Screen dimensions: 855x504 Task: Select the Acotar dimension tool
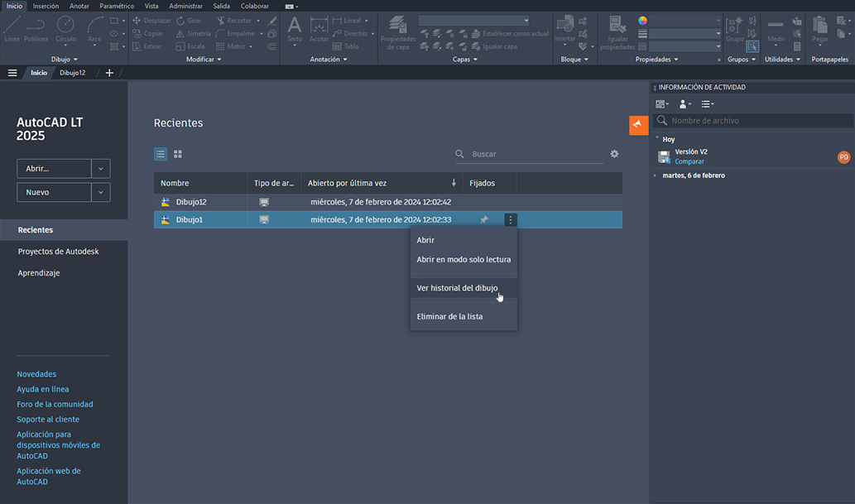click(319, 30)
